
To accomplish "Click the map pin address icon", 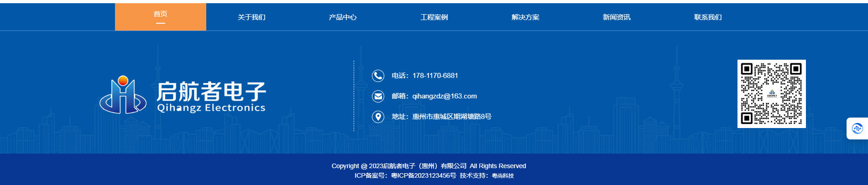I will 378,117.
